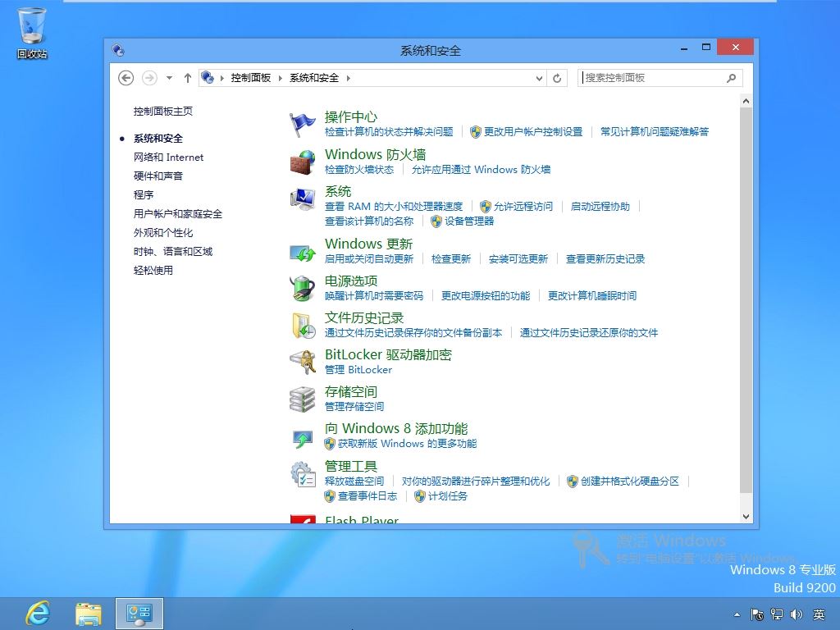This screenshot has height=630, width=840.
Task: Expand the address bar history dropdown
Action: [x=540, y=78]
